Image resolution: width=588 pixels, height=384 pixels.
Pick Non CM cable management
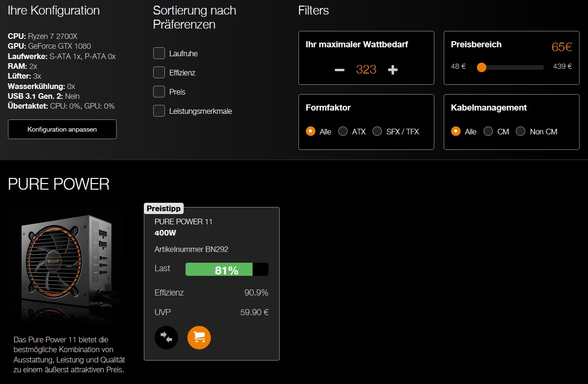click(521, 131)
